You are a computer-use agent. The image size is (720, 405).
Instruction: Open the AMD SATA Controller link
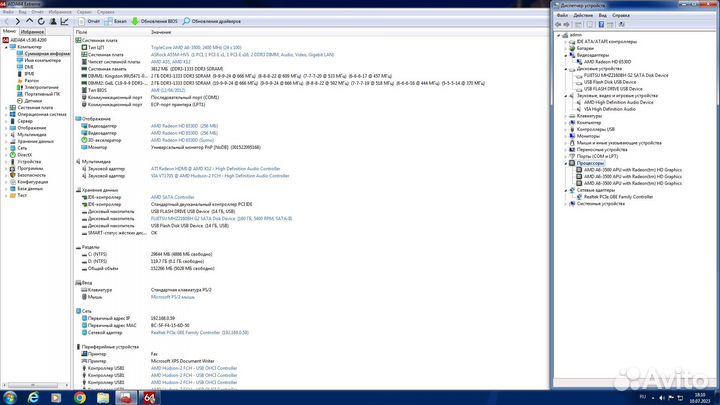coord(173,197)
